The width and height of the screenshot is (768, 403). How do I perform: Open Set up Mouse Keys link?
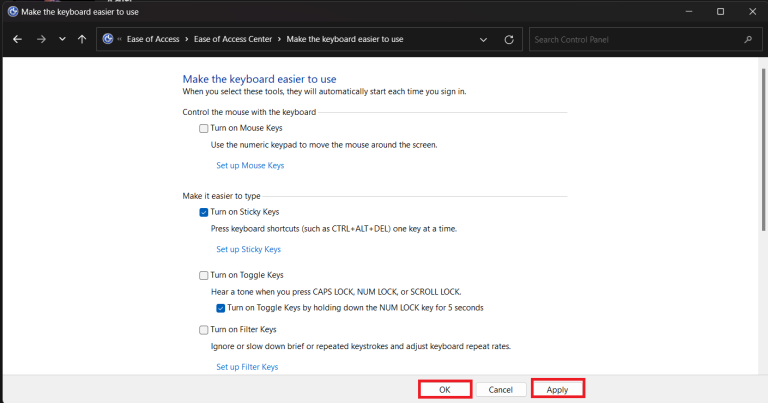250,165
